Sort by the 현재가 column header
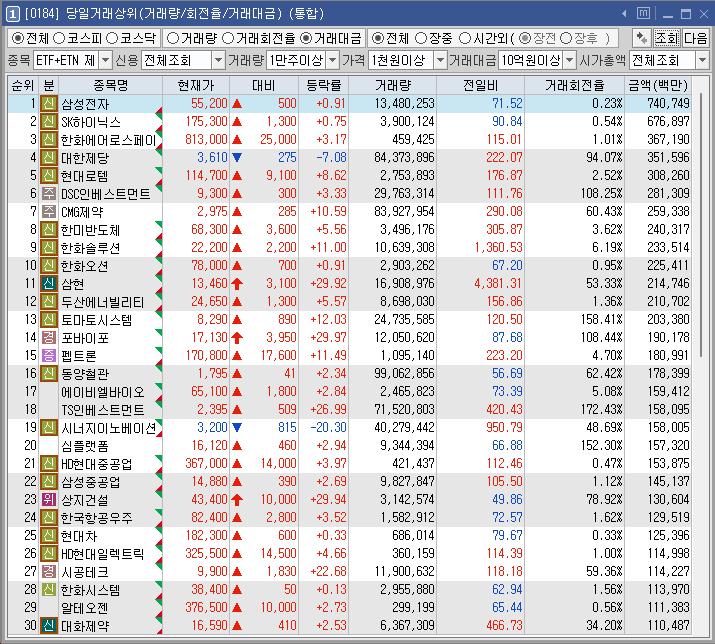Screen dimensions: 715x644 click(x=196, y=85)
